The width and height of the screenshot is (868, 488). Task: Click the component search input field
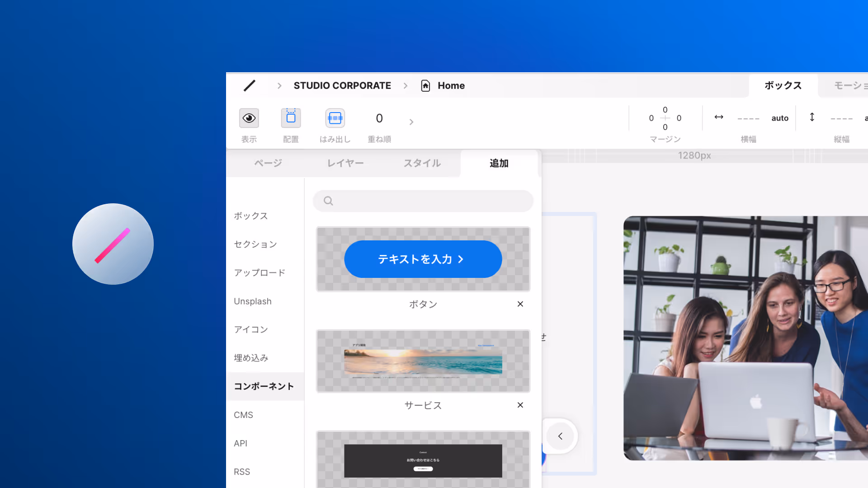429,201
